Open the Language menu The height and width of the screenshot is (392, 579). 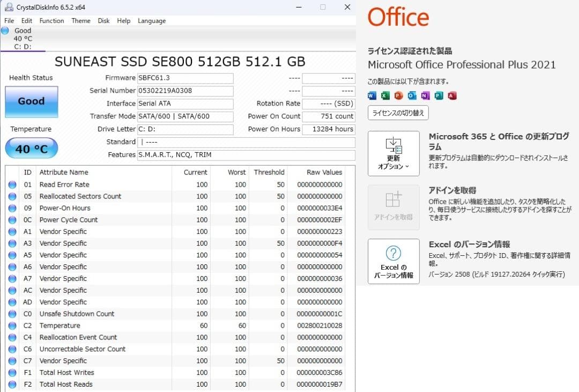click(x=152, y=20)
